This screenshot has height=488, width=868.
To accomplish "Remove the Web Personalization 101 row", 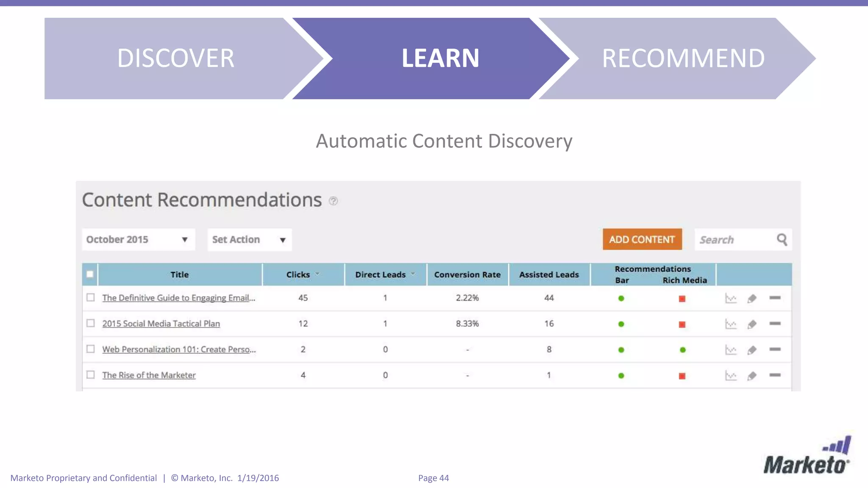I will pyautogui.click(x=775, y=349).
